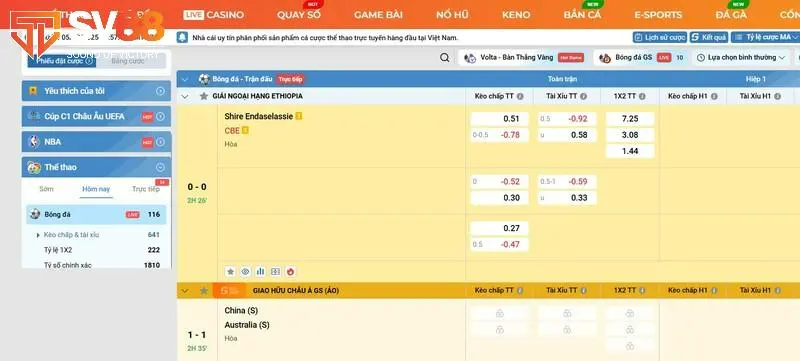
Task: Open the GAME BÀI menu
Action: [x=378, y=15]
